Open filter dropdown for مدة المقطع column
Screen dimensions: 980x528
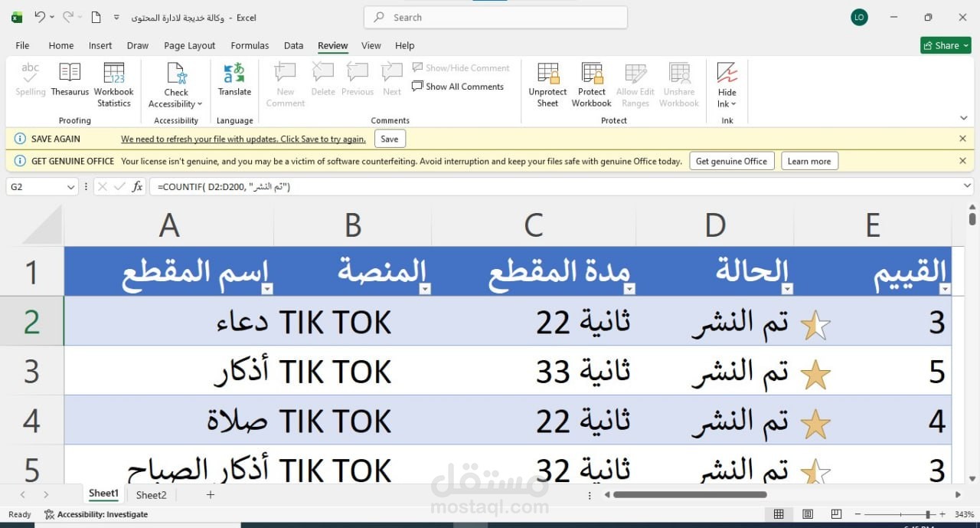(629, 288)
